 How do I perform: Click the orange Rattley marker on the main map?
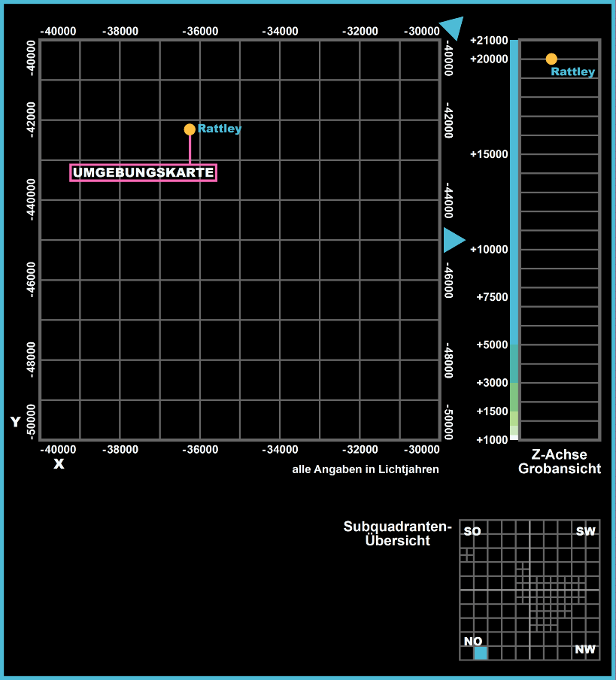point(190,129)
